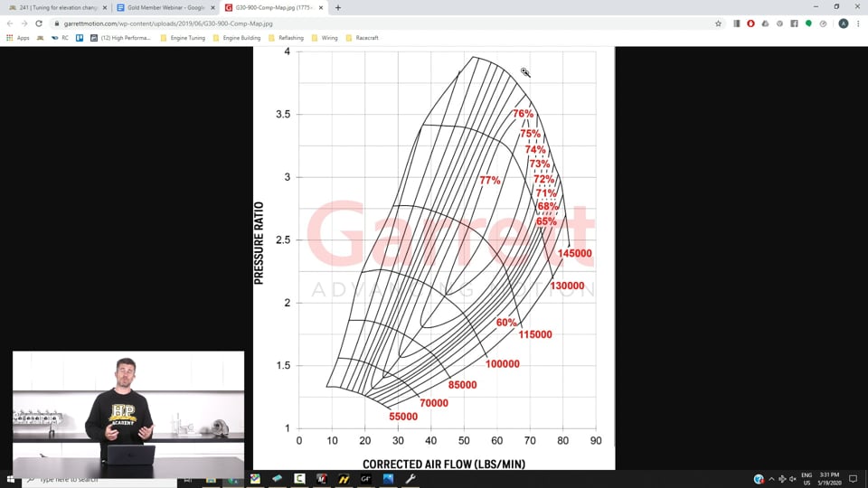Viewport: 868px width, 488px height.
Task: Click the 60% efficiency label
Action: [x=506, y=323]
